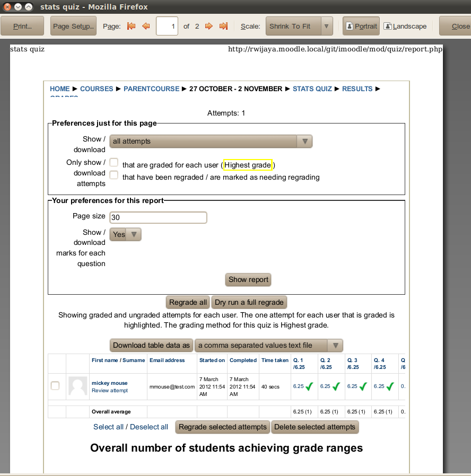
Task: Click Delete selected attempts button
Action: pyautogui.click(x=315, y=427)
